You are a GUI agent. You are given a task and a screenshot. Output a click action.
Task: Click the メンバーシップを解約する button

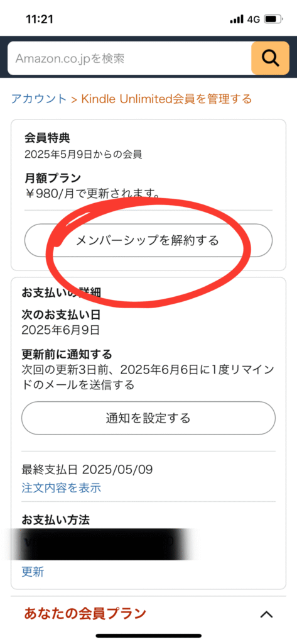148,240
